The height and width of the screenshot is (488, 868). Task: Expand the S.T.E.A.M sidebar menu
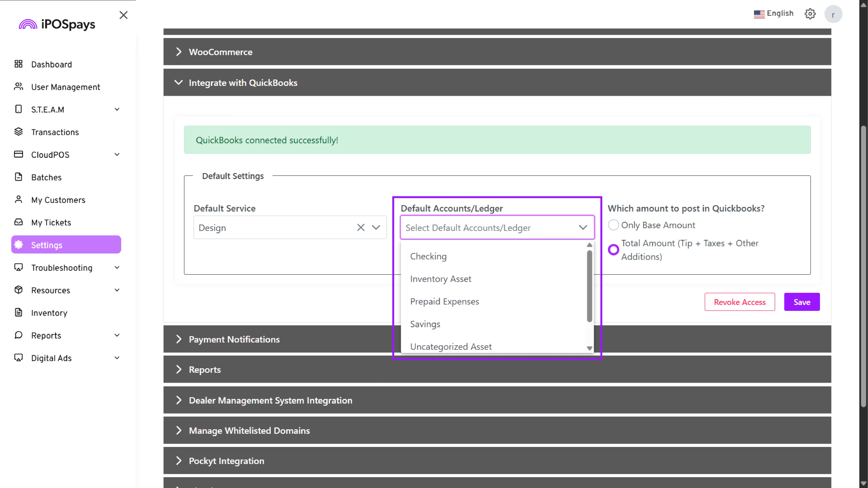point(117,109)
